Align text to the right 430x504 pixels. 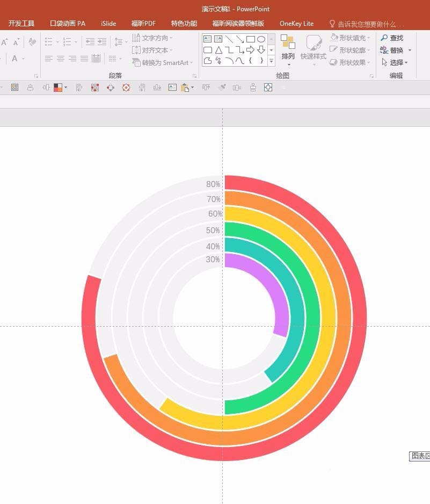coord(72,59)
